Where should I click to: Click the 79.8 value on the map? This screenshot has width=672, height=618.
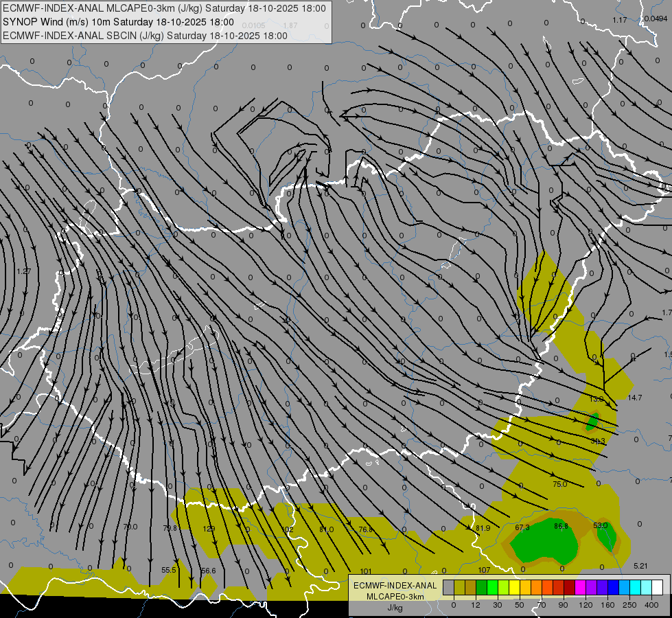coord(170,528)
